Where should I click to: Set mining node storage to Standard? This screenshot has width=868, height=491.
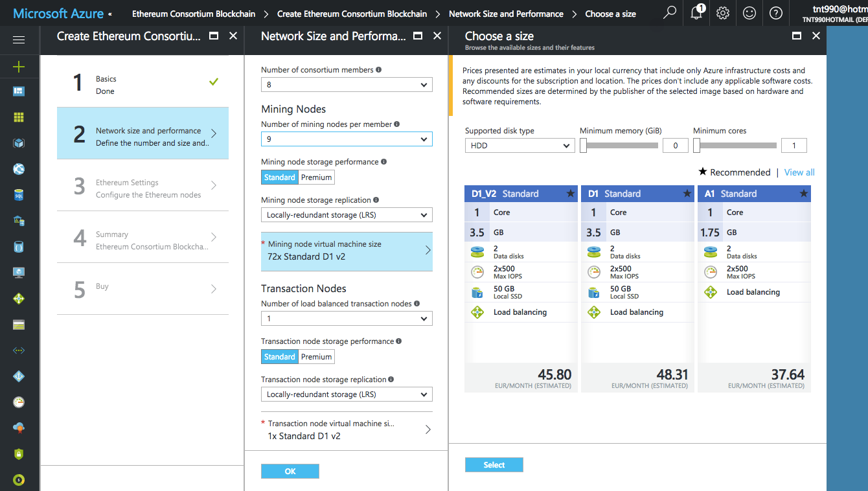point(279,177)
